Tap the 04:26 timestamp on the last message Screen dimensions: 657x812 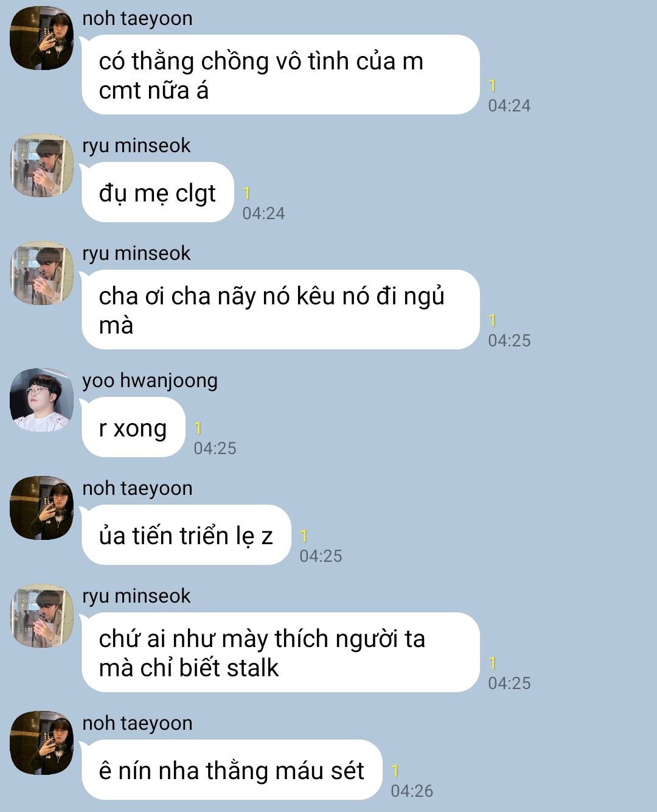click(x=412, y=791)
